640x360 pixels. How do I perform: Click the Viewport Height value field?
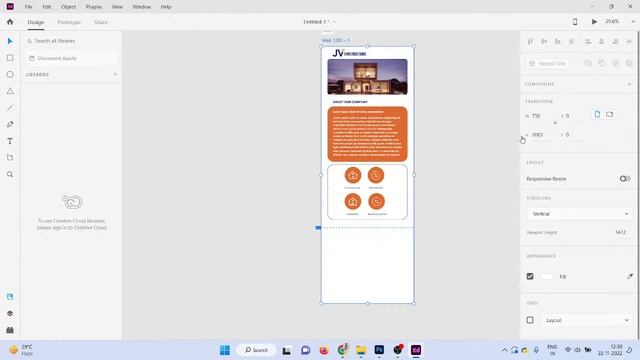pyautogui.click(x=620, y=232)
